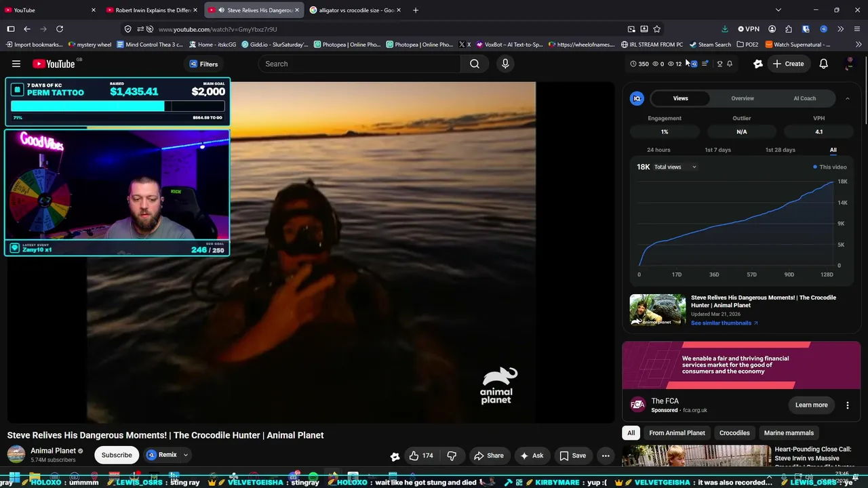Save the video to a playlist

(x=572, y=455)
